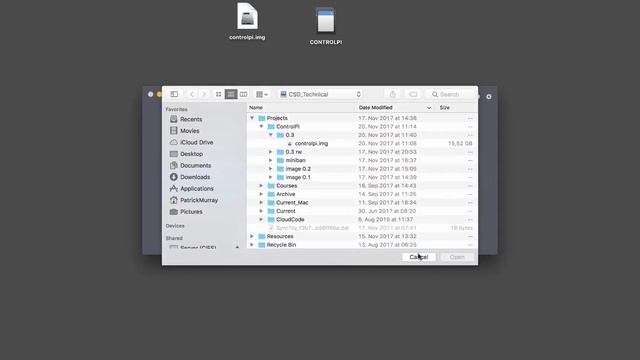
Task: Select Recents in the sidebar
Action: 191,119
